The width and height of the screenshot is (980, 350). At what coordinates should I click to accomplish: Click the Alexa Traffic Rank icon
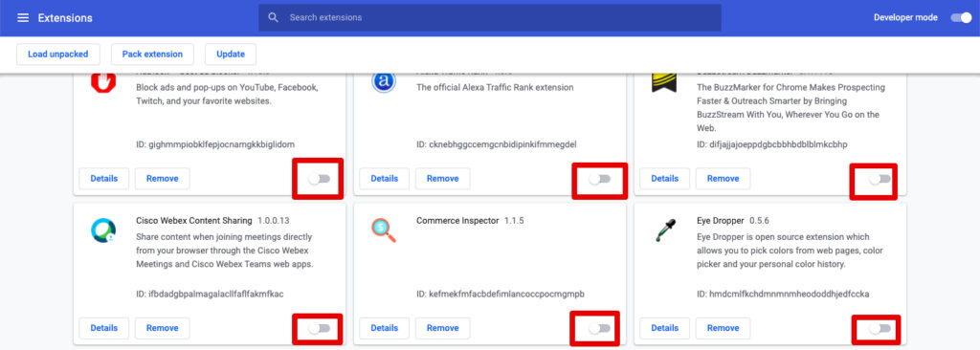tap(384, 82)
